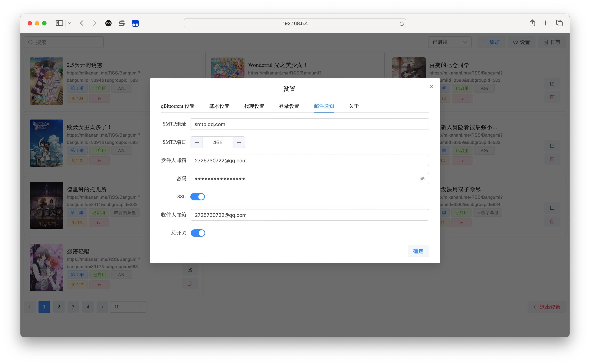Image resolution: width=590 pixels, height=364 pixels.
Task: Delete the 恋语轻唱 entry
Action: (x=189, y=283)
